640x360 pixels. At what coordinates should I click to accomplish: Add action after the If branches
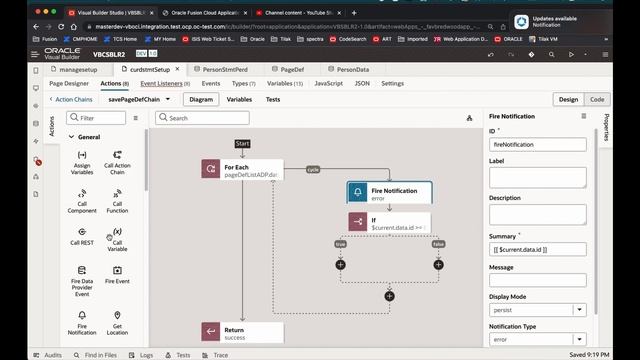point(389,296)
